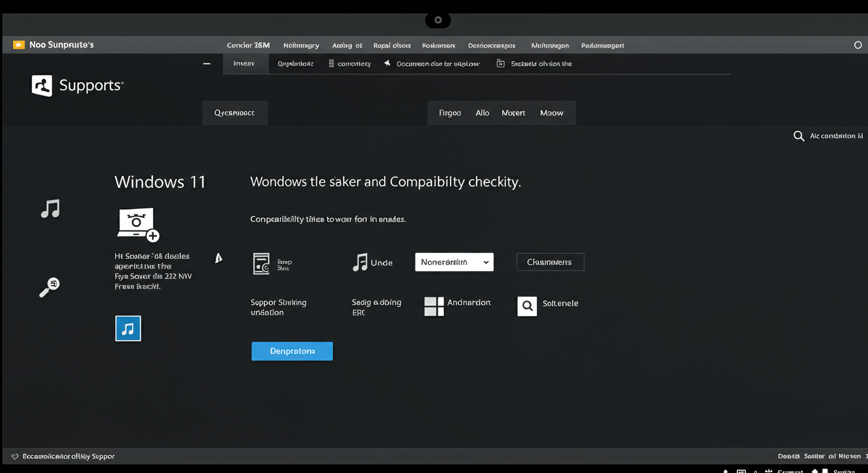Click the blue 'Denpratona' button
The width and height of the screenshot is (868, 473).
point(292,351)
